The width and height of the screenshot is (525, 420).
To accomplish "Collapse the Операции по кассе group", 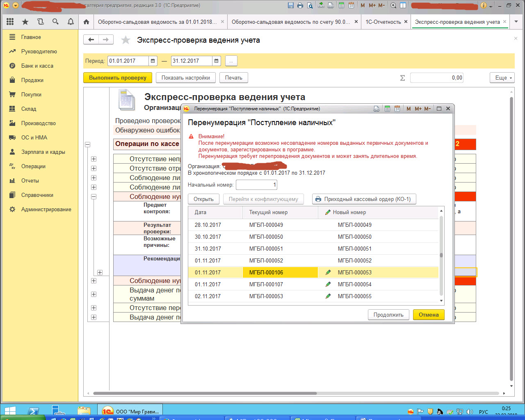I will point(87,144).
